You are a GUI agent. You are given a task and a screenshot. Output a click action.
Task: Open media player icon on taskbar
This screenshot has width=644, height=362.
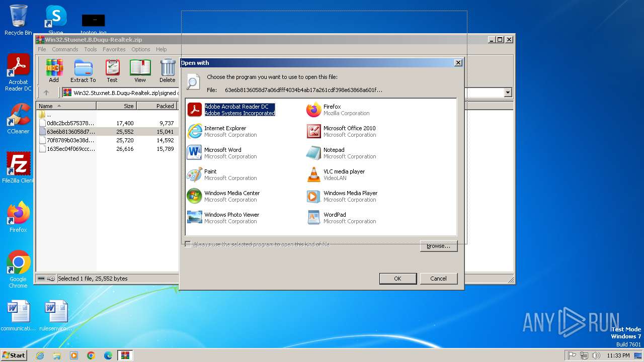point(74,355)
